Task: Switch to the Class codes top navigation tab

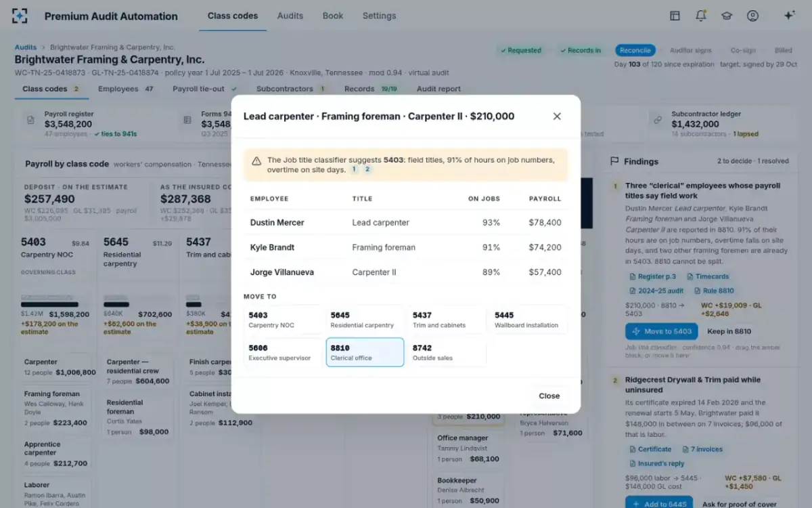Action: click(233, 16)
